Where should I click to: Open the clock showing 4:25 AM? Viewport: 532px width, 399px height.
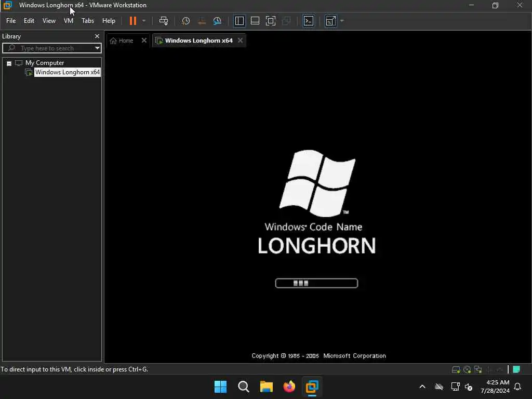[x=495, y=387]
